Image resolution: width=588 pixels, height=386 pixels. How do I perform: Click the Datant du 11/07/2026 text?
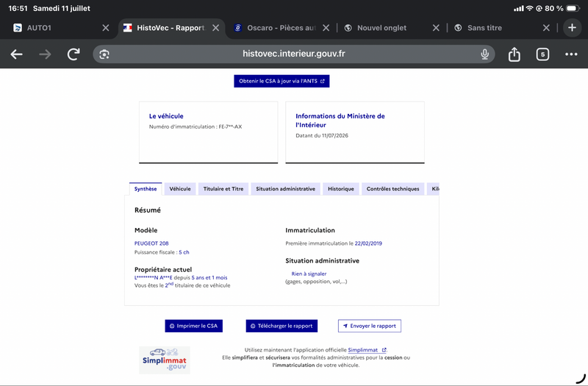coord(322,136)
